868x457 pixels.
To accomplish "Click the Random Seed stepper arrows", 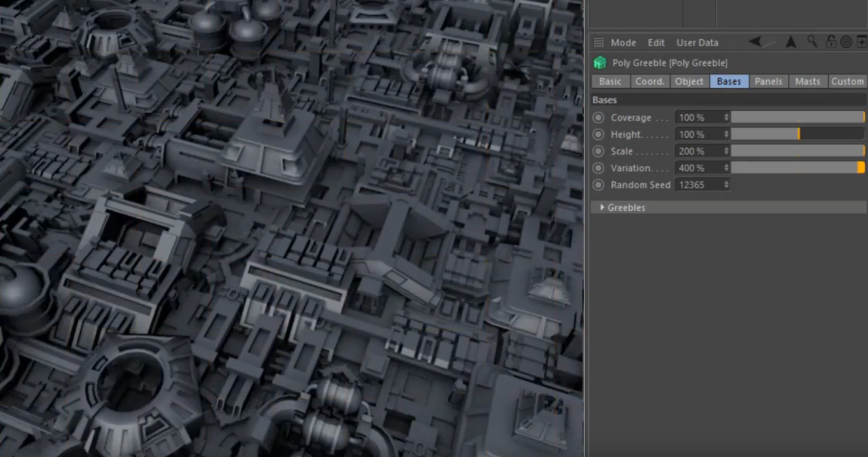I will pyautogui.click(x=726, y=185).
